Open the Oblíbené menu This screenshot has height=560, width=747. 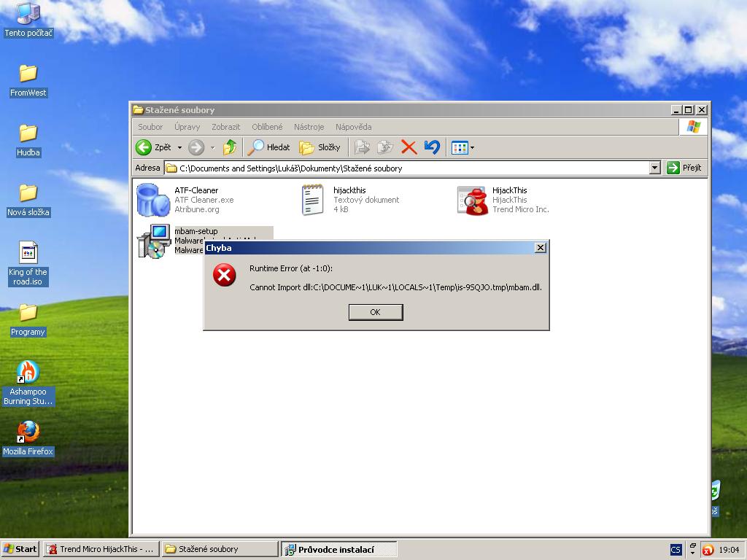[267, 127]
